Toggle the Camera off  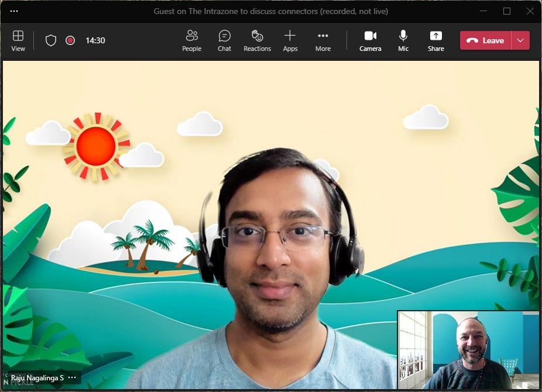pyautogui.click(x=370, y=41)
